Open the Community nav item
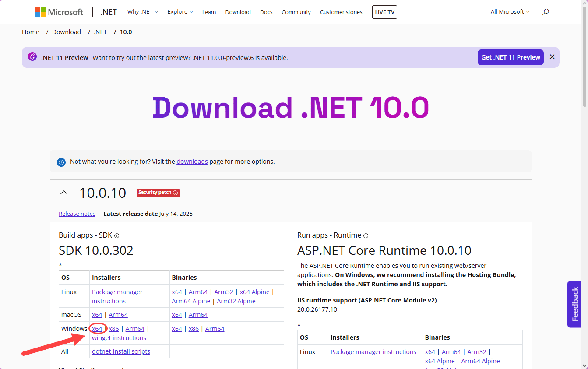Screen dimensions: 588x369 tap(296, 12)
